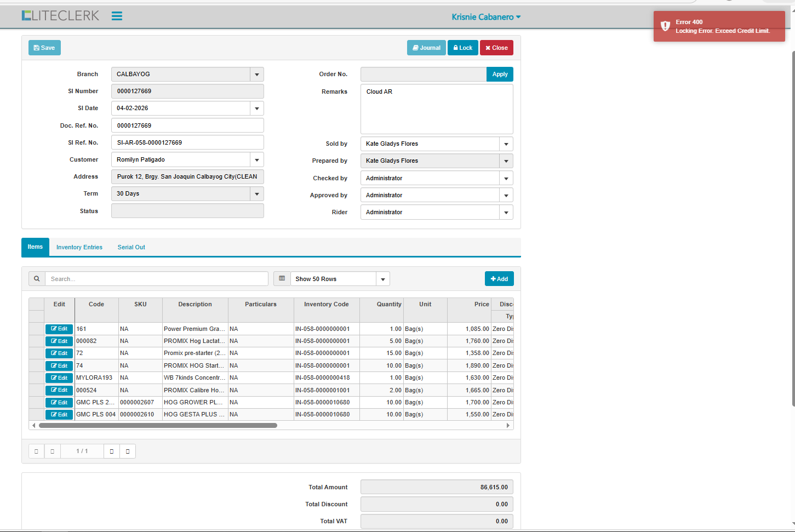This screenshot has width=795, height=532.
Task: Switch to the Inventory Entries tab
Action: 79,248
